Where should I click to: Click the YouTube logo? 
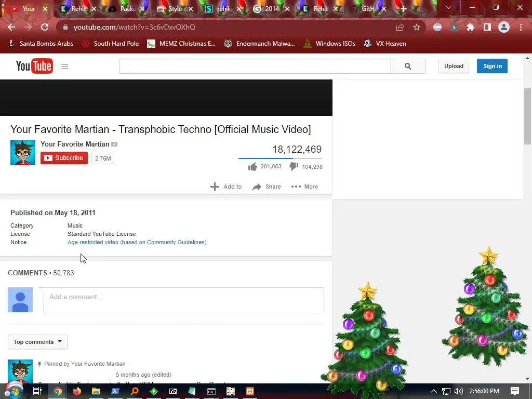point(34,66)
